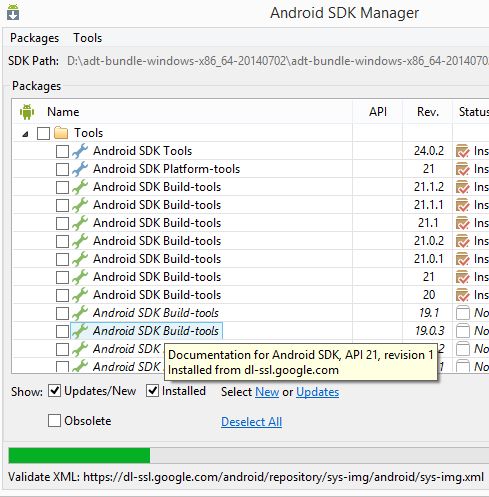Click the Deselect All link

pos(252,422)
